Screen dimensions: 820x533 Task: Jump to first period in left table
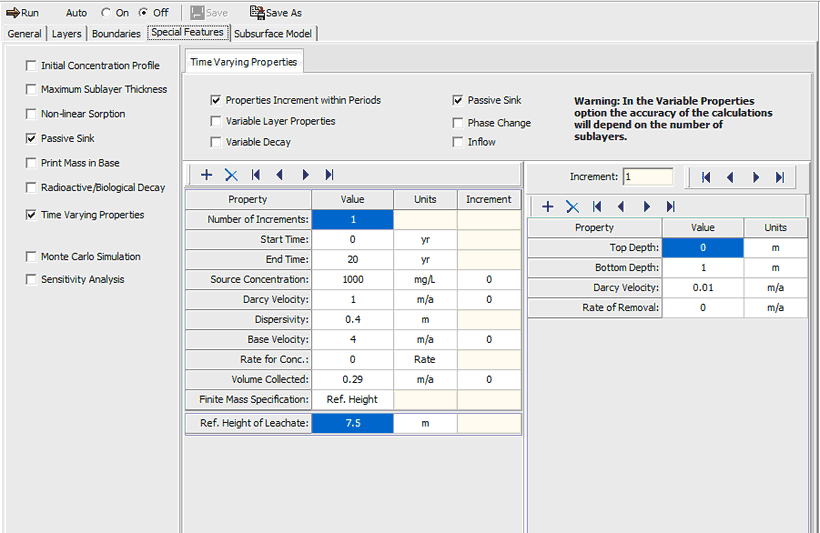pyautogui.click(x=256, y=174)
